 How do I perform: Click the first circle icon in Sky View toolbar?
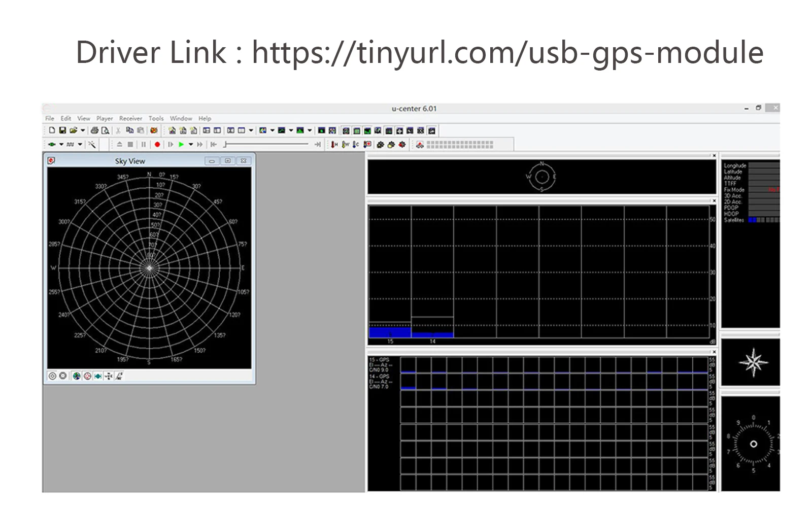point(52,376)
